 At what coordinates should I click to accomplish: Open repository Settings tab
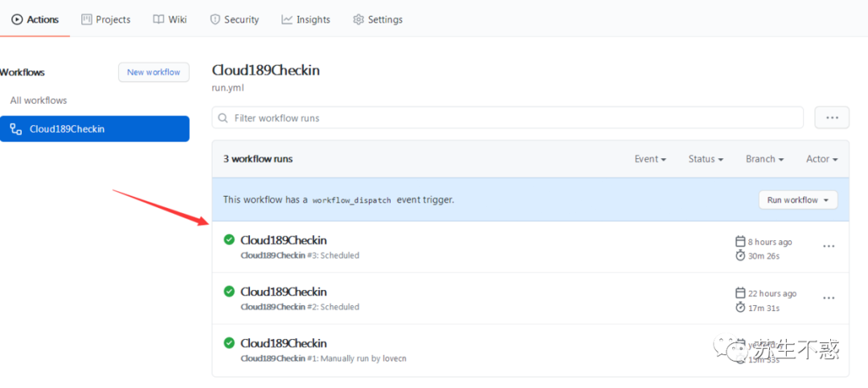(378, 19)
